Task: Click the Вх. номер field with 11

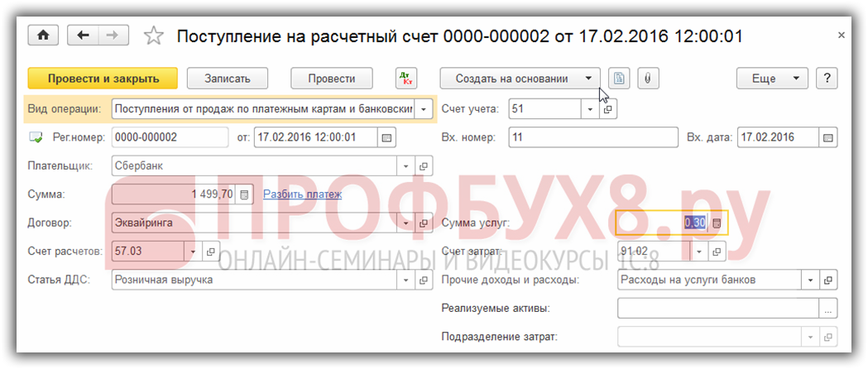Action: pyautogui.click(x=593, y=137)
